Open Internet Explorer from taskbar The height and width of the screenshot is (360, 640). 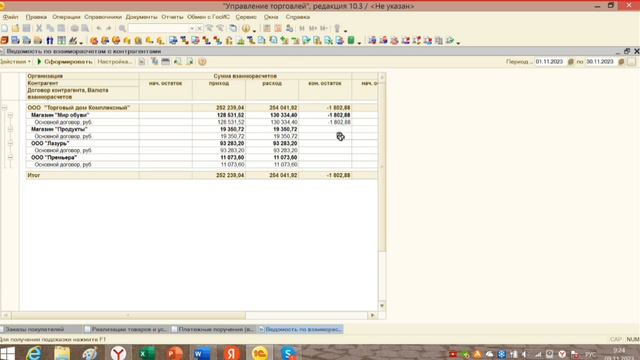tap(34, 353)
